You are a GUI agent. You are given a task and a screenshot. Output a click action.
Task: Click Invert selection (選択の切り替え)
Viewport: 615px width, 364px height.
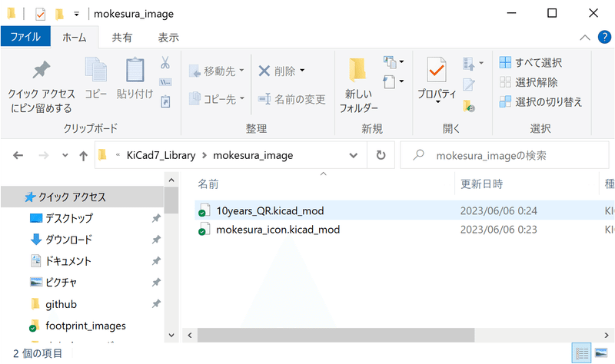[540, 101]
